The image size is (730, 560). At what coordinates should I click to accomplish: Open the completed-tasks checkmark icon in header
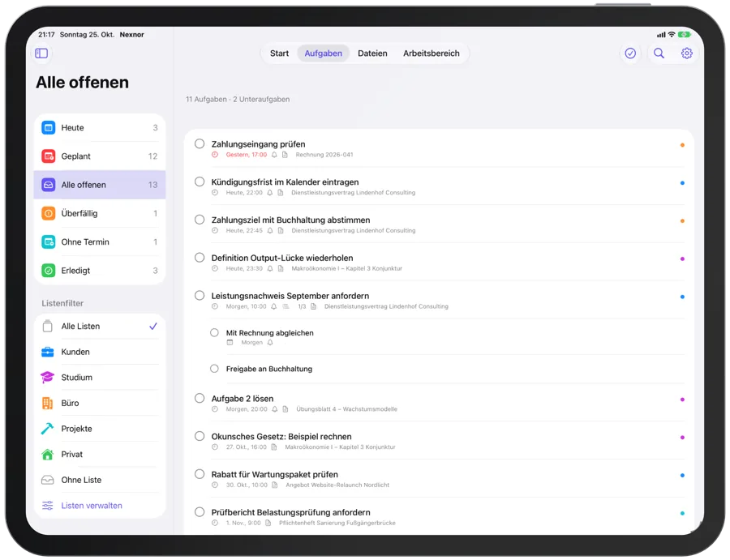point(630,53)
